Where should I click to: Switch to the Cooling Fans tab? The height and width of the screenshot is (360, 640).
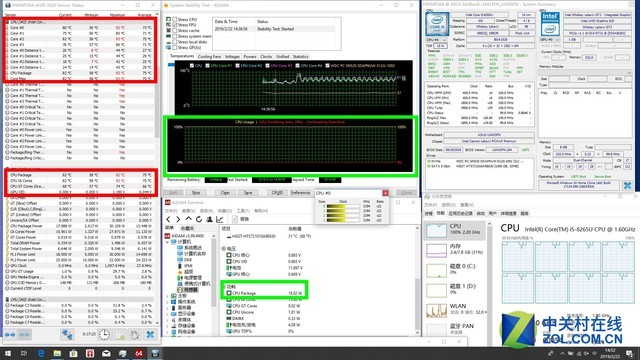click(209, 57)
